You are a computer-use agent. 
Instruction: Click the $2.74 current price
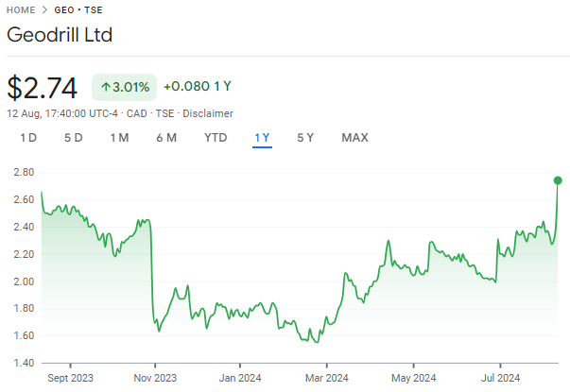43,88
